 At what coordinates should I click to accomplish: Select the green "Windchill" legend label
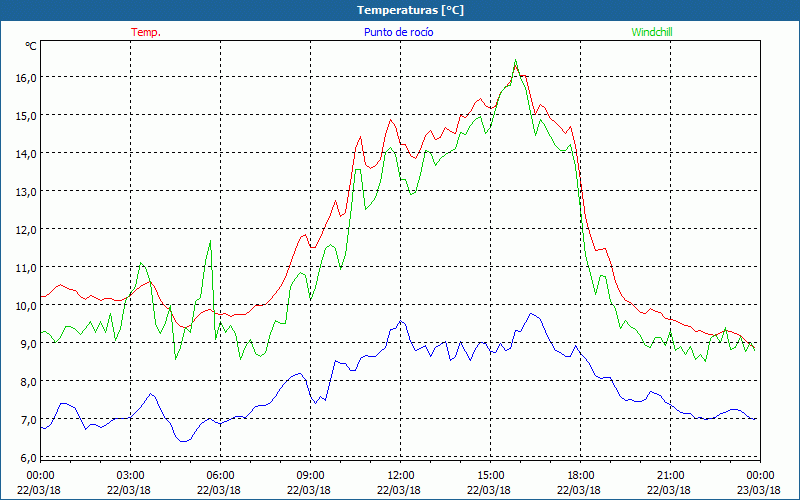(652, 32)
